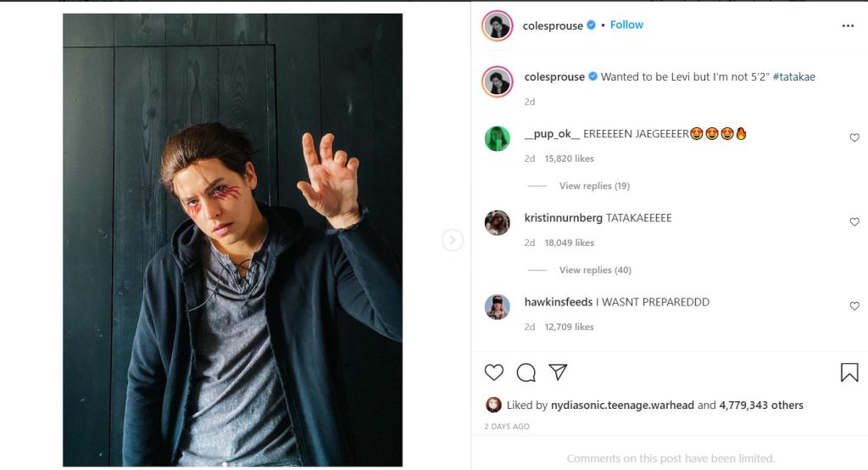Click the main post photo
The width and height of the screenshot is (868, 470).
click(232, 240)
